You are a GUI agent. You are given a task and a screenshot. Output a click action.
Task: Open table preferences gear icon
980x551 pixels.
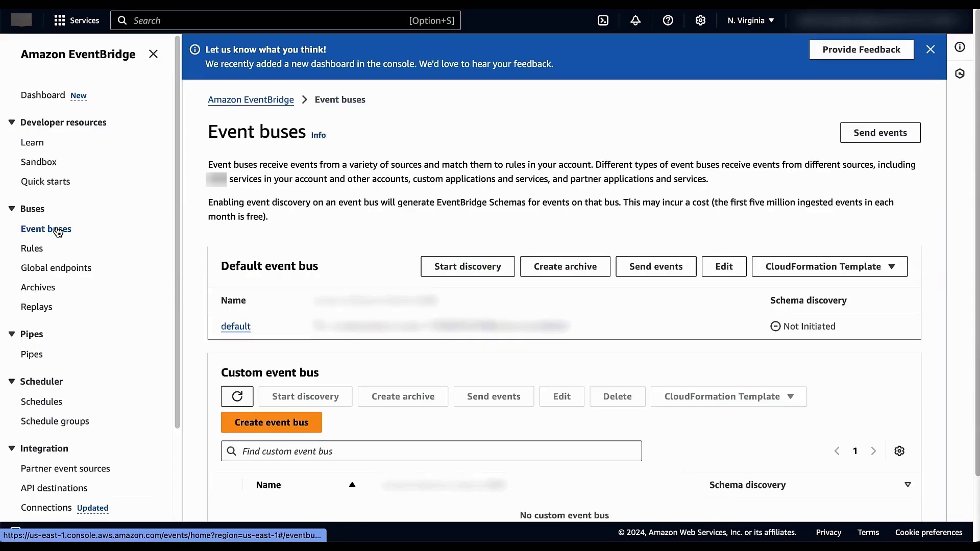(899, 451)
